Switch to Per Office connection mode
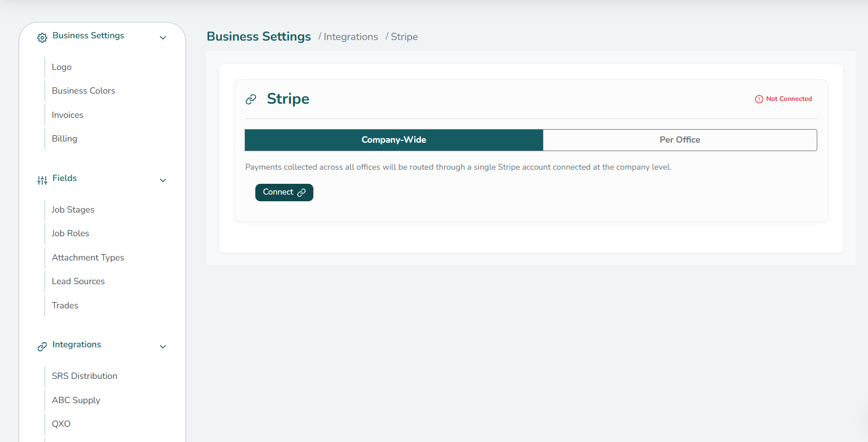 coord(679,140)
